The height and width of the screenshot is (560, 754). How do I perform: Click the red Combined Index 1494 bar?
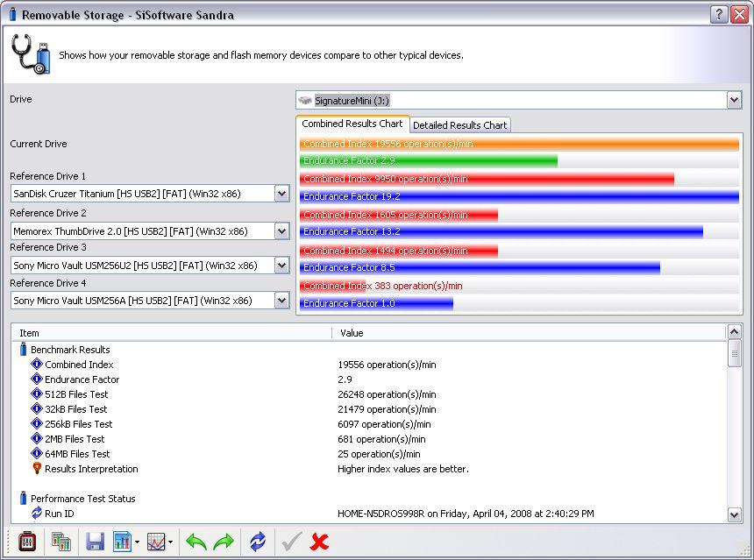tap(399, 251)
